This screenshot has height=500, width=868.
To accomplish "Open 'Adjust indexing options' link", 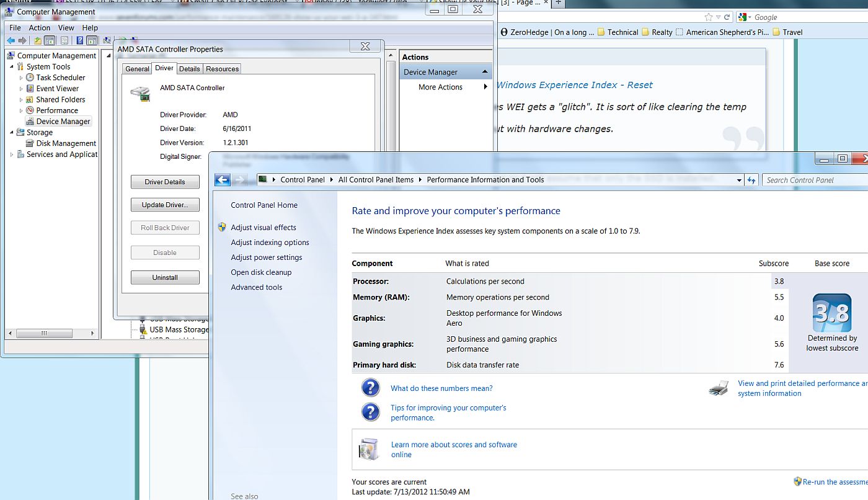I will click(270, 243).
